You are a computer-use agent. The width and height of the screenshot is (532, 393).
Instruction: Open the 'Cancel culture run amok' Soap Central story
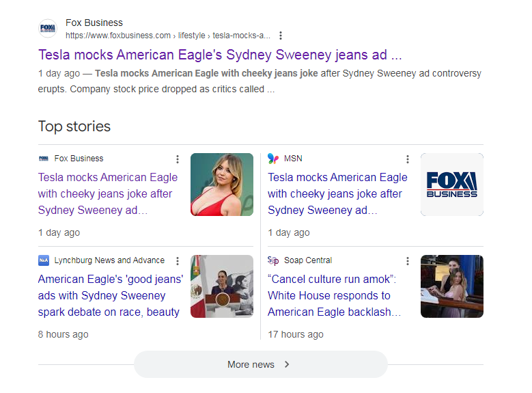click(334, 295)
